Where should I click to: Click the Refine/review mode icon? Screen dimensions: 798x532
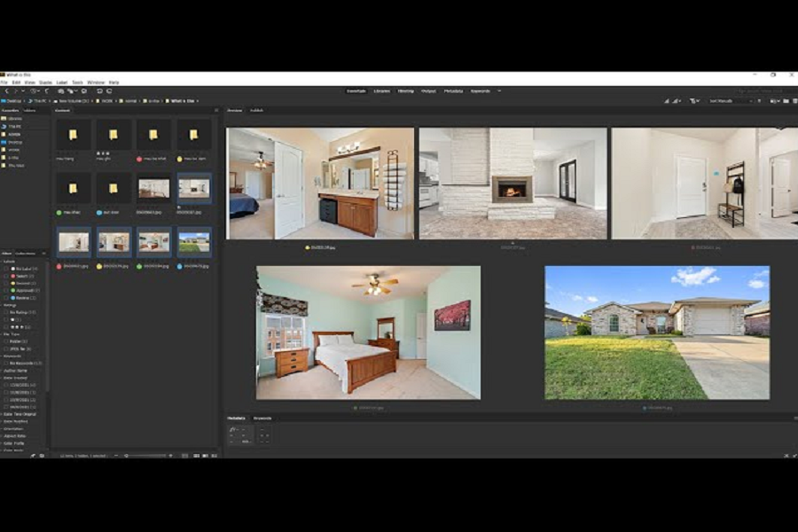pyautogui.click(x=71, y=91)
